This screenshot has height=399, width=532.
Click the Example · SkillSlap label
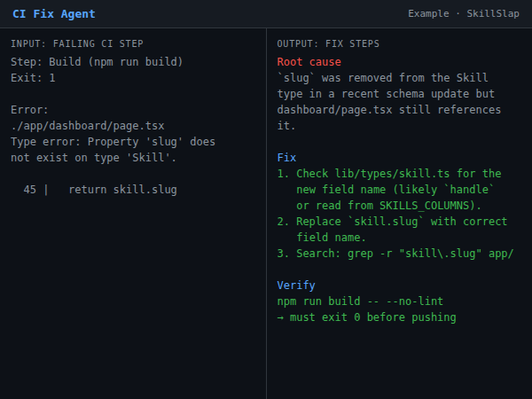pyautogui.click(x=464, y=14)
